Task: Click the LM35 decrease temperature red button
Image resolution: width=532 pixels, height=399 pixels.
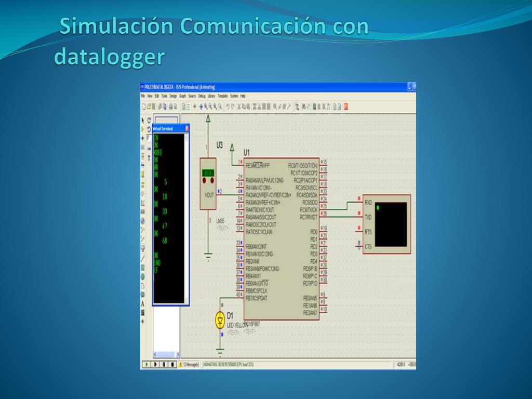Action: pos(204,180)
